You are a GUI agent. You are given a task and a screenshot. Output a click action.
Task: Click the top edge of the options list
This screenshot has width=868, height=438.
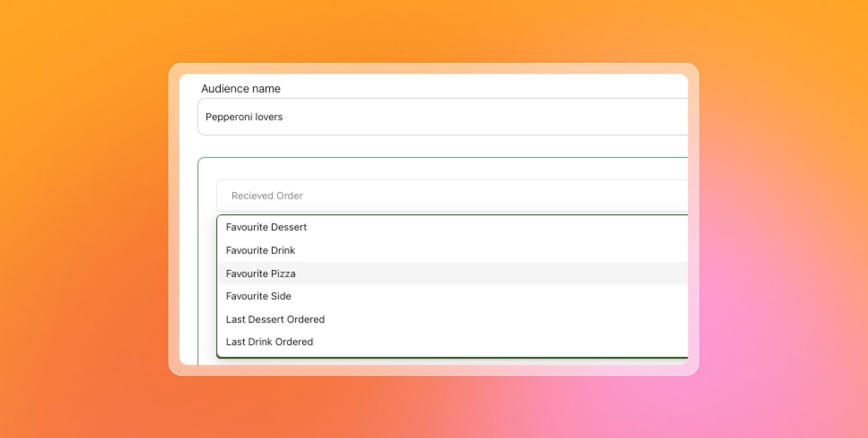pos(452,216)
